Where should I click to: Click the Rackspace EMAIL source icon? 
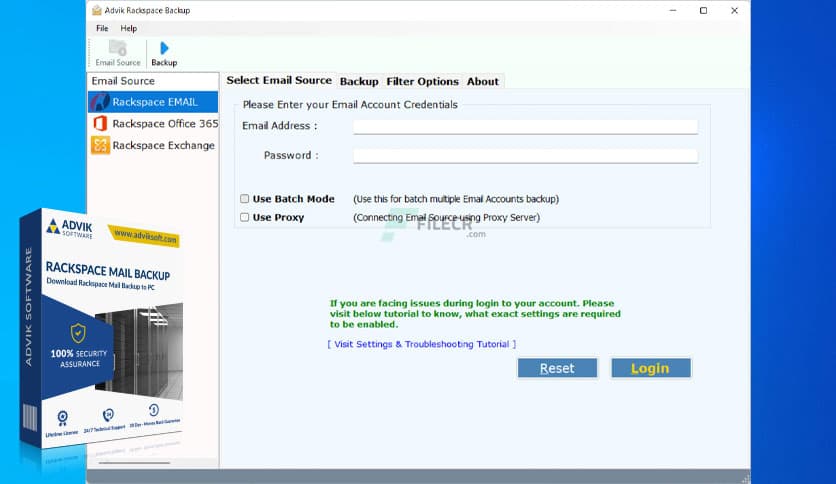pyautogui.click(x=100, y=102)
